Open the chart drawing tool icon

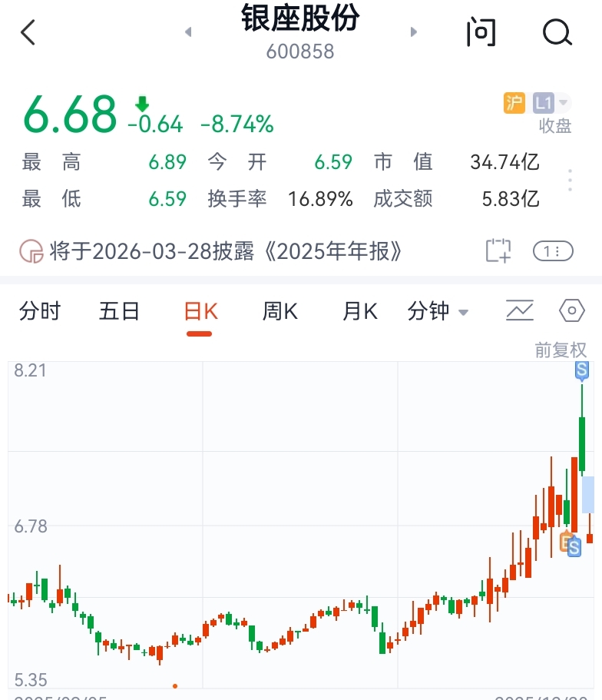(x=519, y=310)
